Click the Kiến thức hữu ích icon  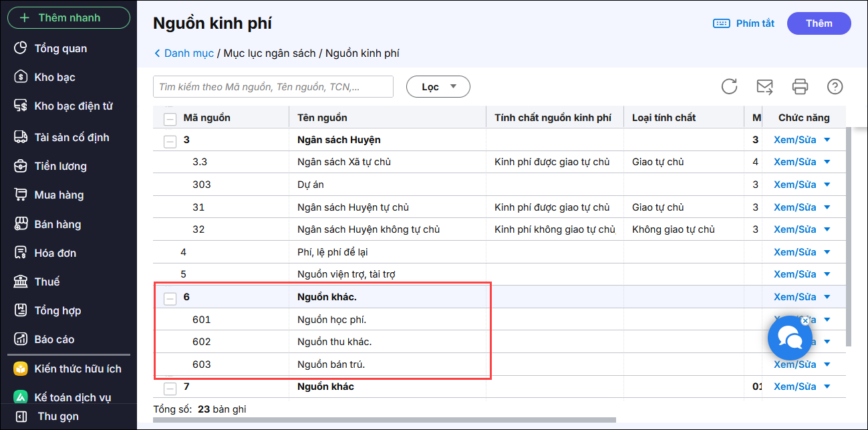pyautogui.click(x=21, y=368)
